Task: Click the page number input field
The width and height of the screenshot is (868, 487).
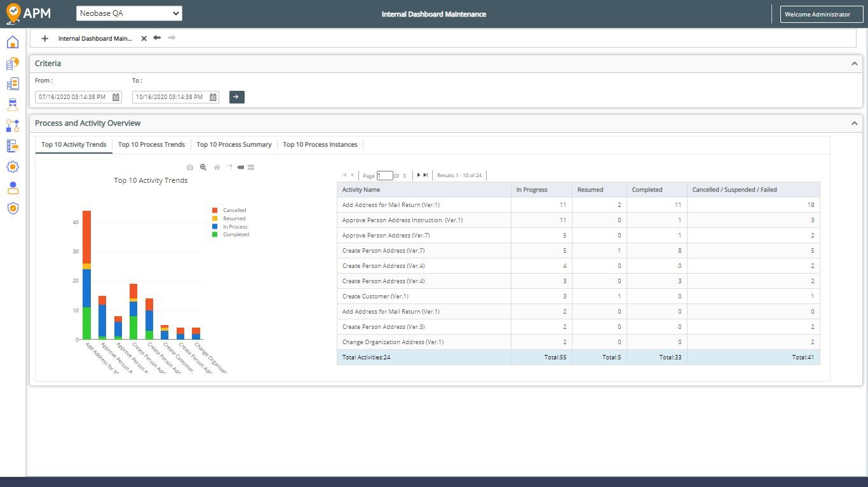Action: click(x=384, y=176)
